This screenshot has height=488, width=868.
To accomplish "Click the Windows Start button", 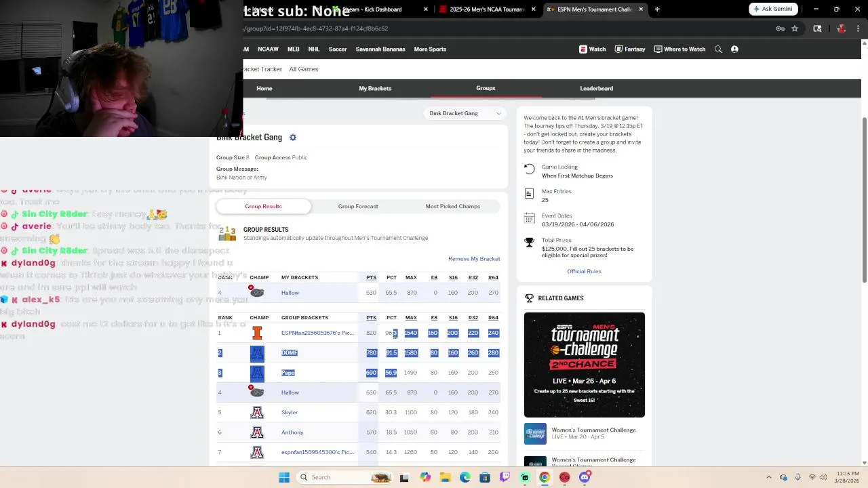I will (284, 477).
